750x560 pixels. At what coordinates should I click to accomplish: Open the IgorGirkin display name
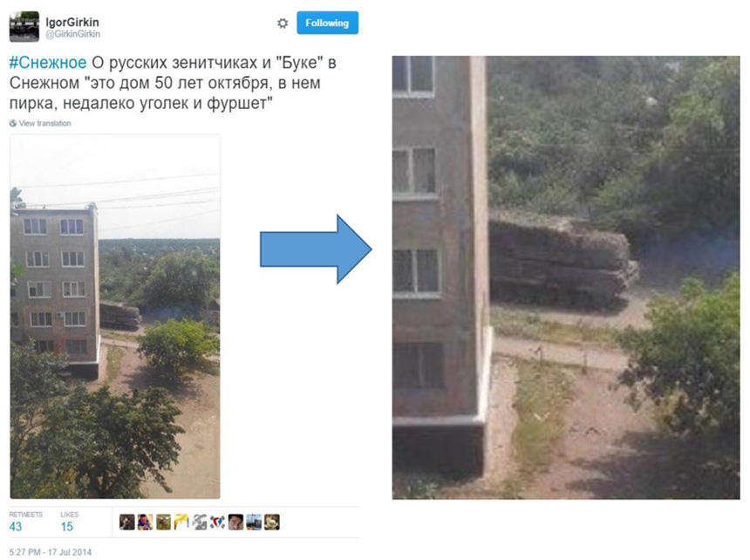click(72, 22)
